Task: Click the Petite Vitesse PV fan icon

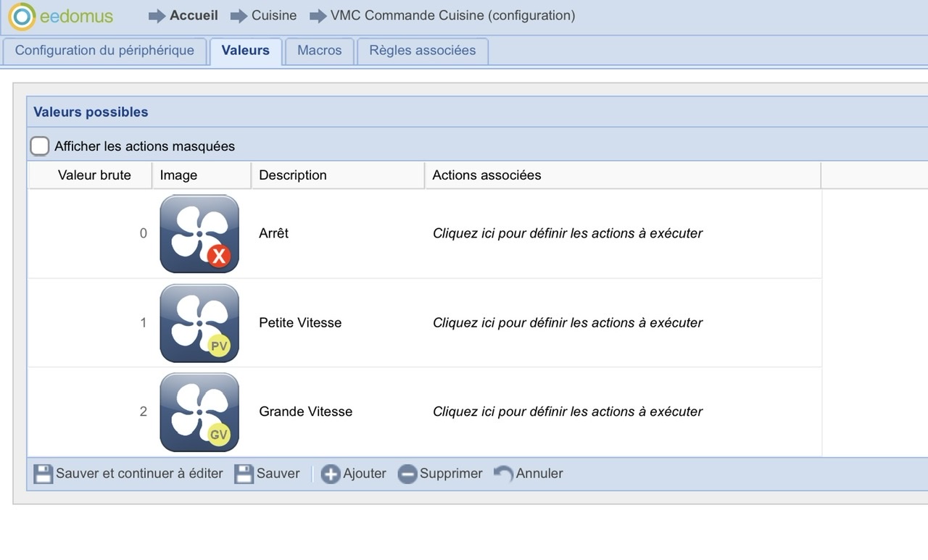Action: (x=199, y=323)
